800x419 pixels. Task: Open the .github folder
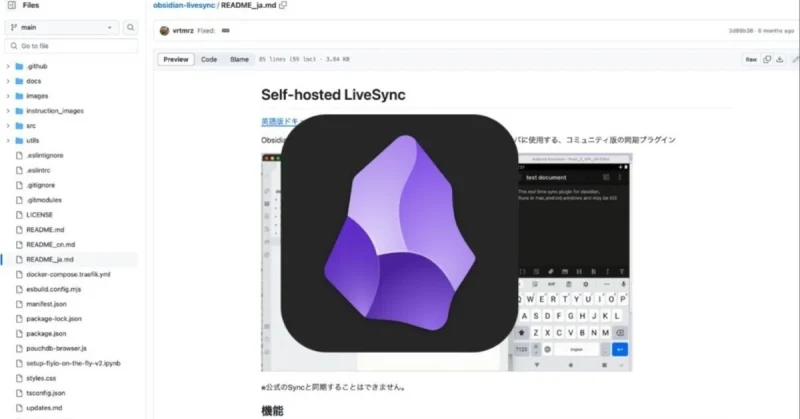(x=37, y=66)
